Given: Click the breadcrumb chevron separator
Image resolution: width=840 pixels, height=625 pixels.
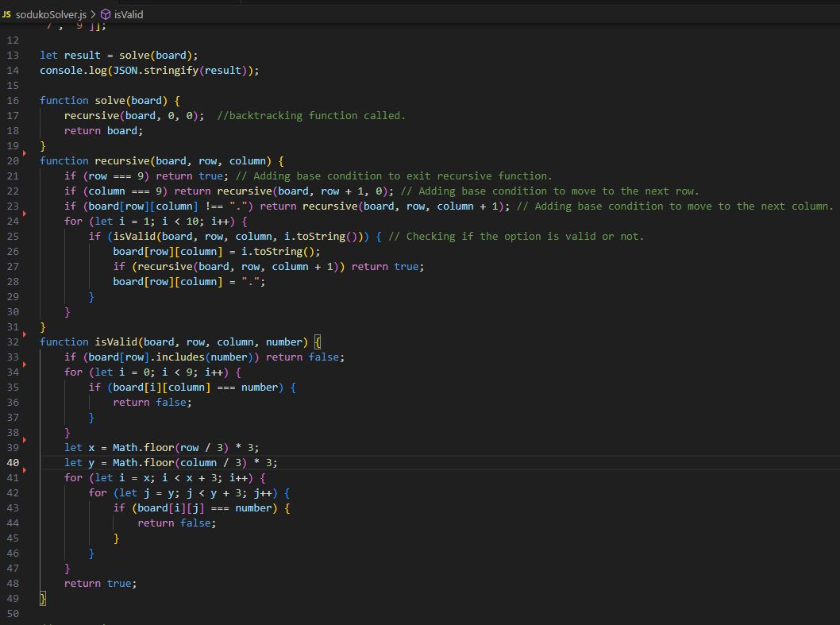Looking at the screenshot, I should tap(93, 14).
